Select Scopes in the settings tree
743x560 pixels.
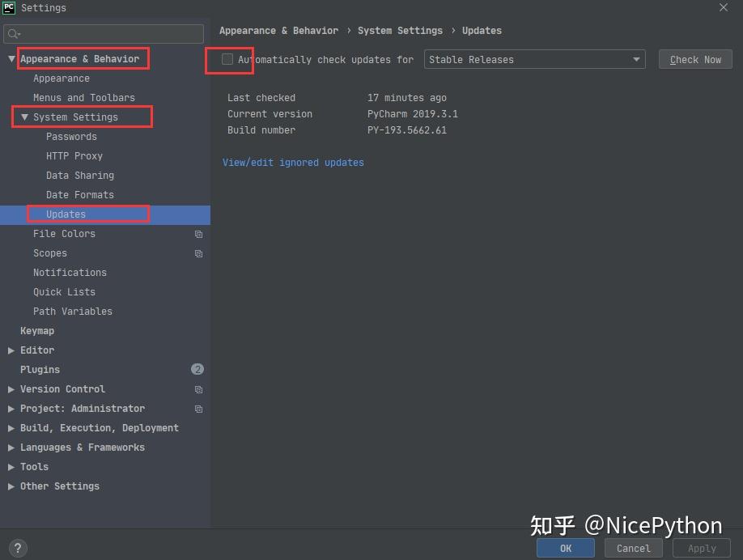click(49, 253)
